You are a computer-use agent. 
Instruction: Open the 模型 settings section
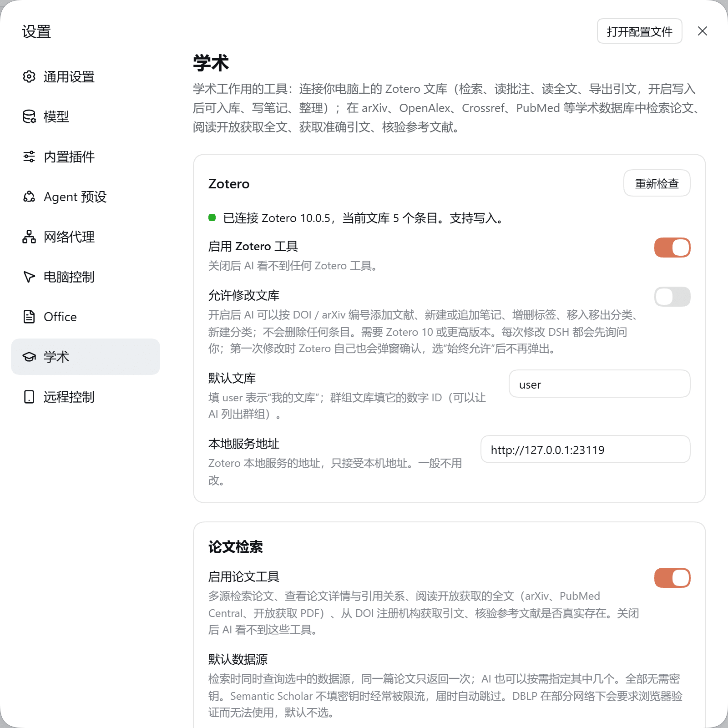tap(86, 116)
